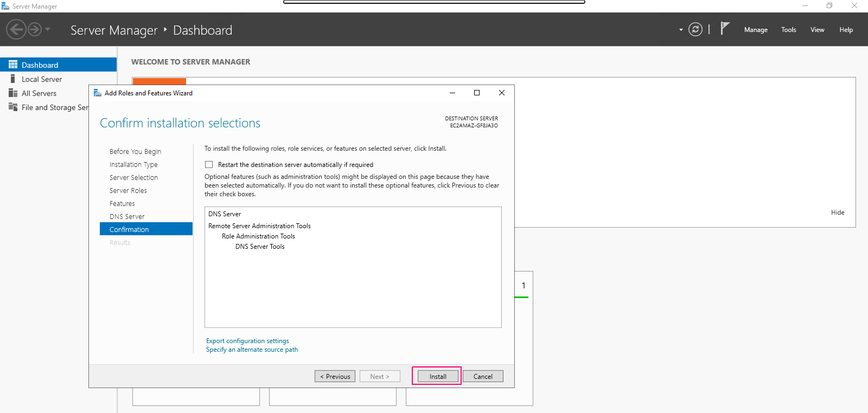
Task: Maximize the Add Roles and Features Wizard
Action: (477, 93)
